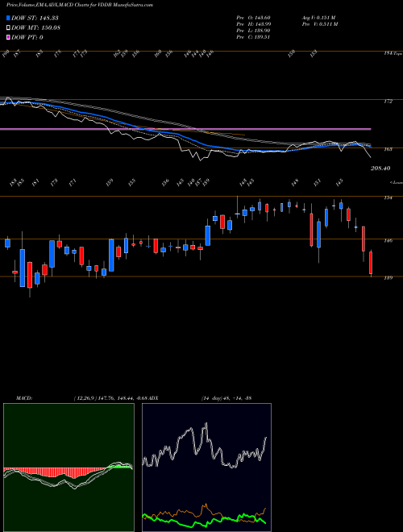
Task: Click the 146 candlestick axis label
Action: [x=388, y=241]
